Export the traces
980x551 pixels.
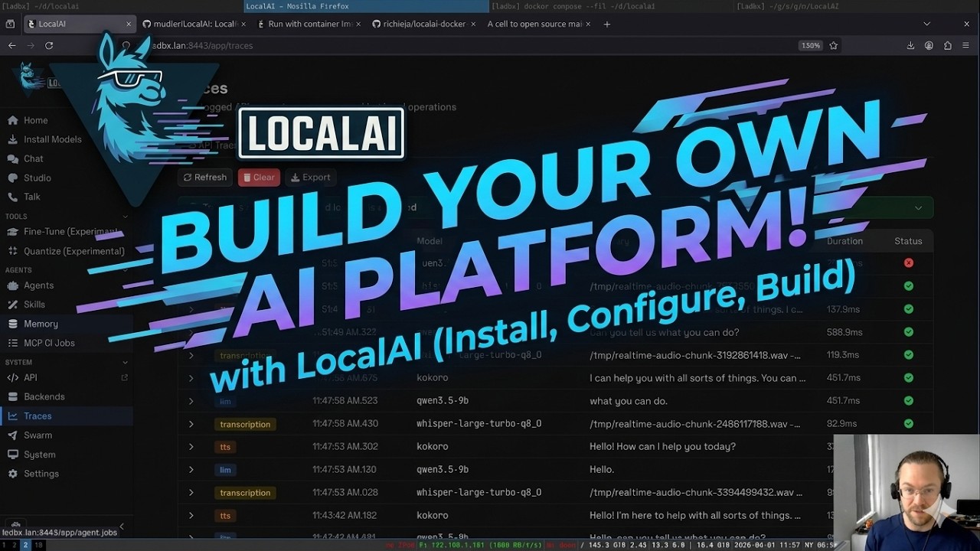pyautogui.click(x=311, y=178)
